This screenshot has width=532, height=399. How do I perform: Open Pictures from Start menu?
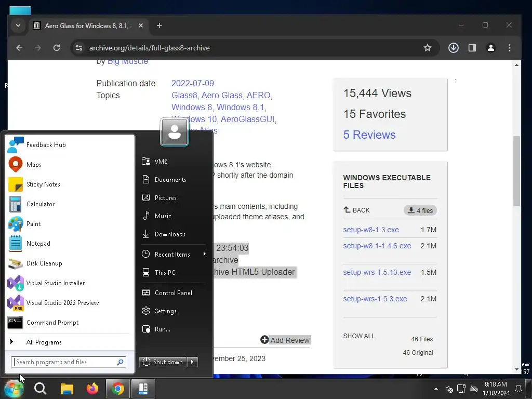tap(174, 198)
